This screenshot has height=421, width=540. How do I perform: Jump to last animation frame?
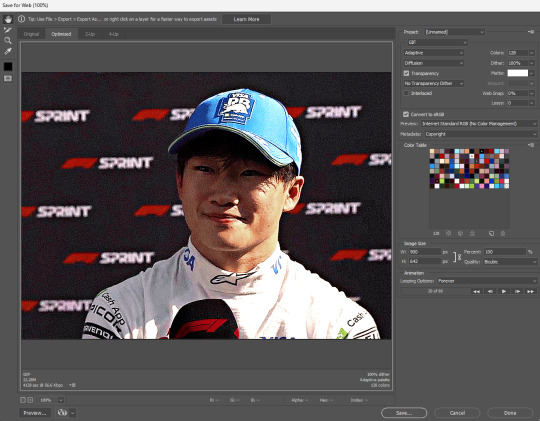(x=531, y=291)
